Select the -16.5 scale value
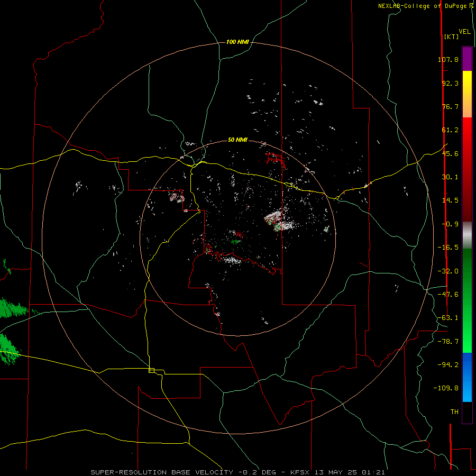476x476 pixels. [448, 248]
